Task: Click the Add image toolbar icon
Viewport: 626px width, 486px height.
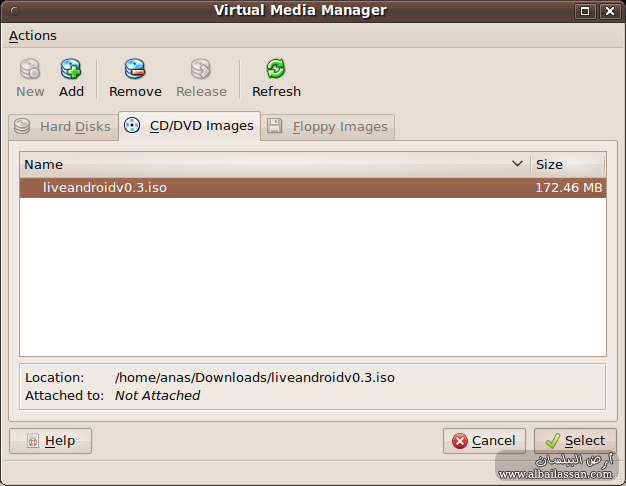Action: tap(71, 78)
